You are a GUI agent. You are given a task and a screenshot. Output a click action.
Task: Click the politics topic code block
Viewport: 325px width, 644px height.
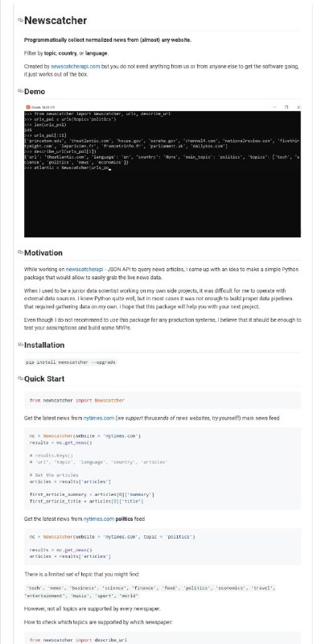click(162, 547)
